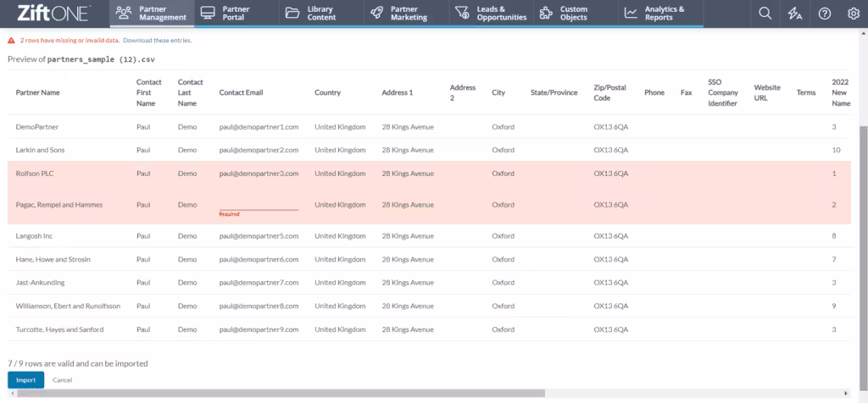
Task: Click the Partner Management people icon
Action: [124, 13]
